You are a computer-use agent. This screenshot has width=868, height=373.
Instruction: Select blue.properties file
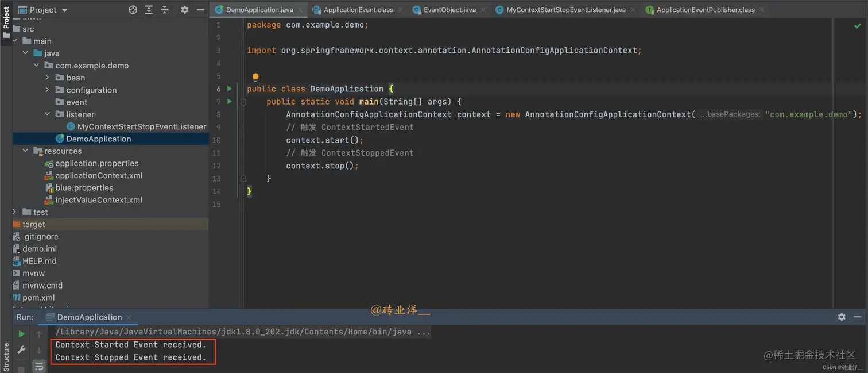point(79,188)
